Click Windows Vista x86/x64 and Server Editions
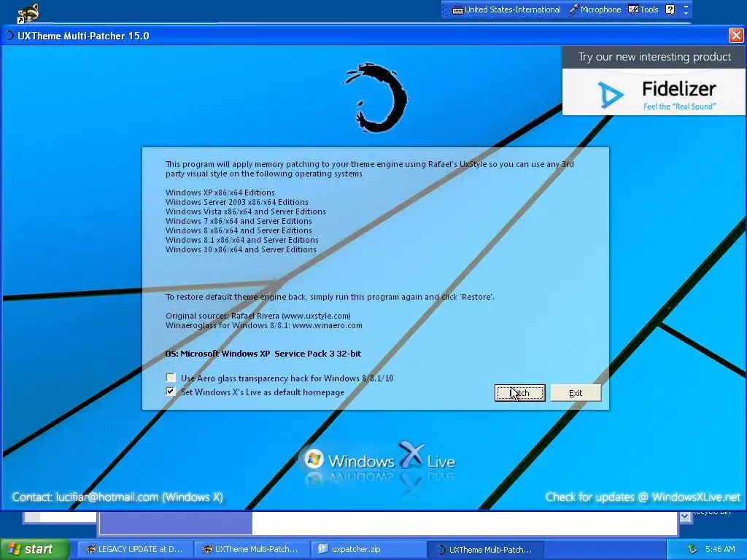This screenshot has height=560, width=747. [x=246, y=211]
